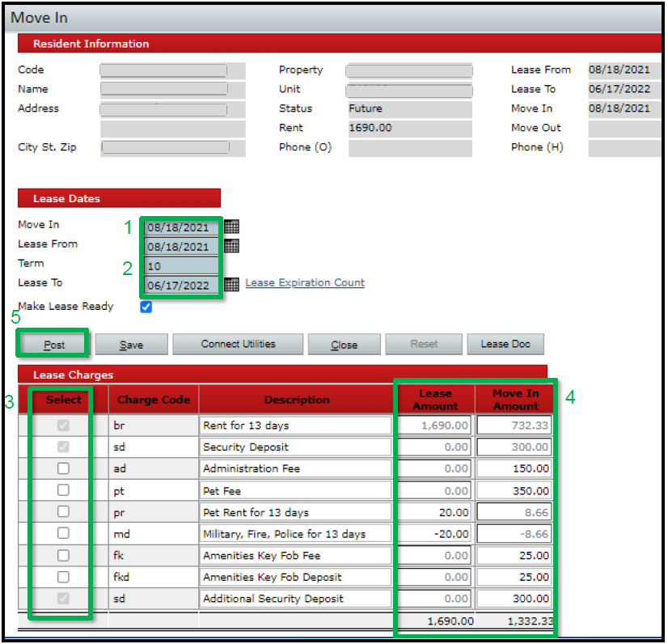Enable the Military, Fire, Police discount checkbox
Screen dimensions: 668x644
63,533
